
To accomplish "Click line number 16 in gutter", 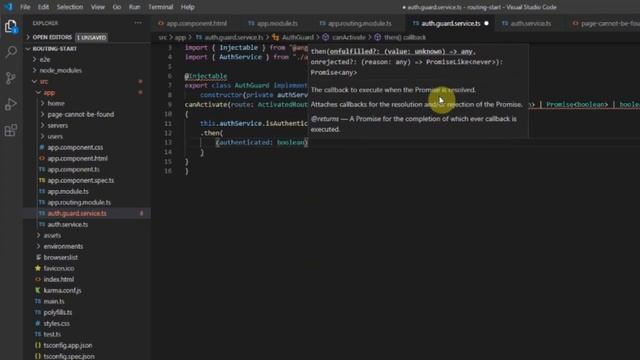I will point(168,171).
